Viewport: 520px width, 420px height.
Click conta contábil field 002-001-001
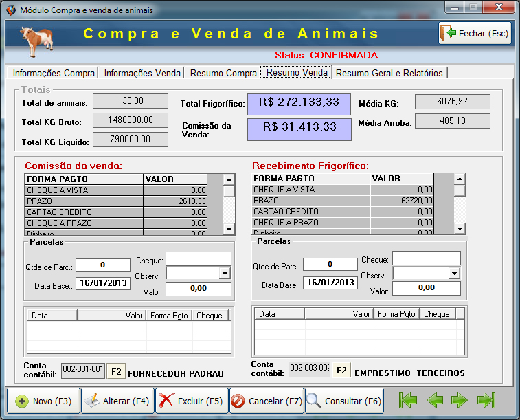click(x=83, y=371)
